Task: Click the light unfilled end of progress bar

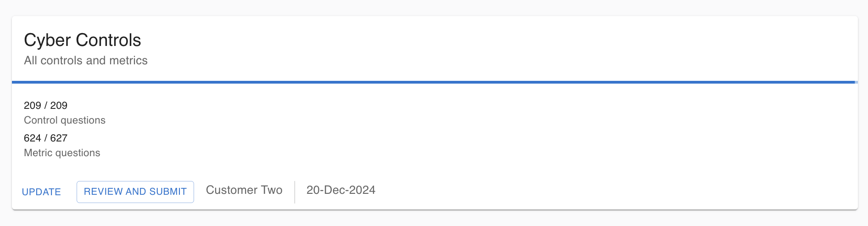Action: [x=856, y=82]
